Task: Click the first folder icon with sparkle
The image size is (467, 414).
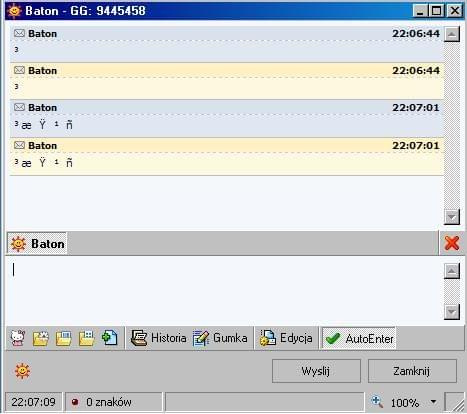Action: 41,338
